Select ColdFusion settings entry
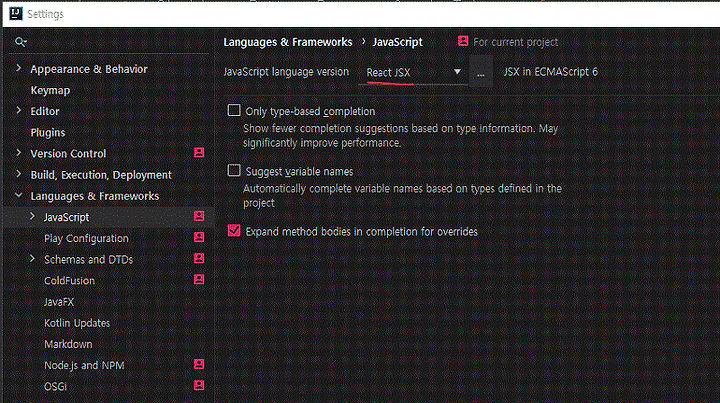This screenshot has width=720, height=403. (x=69, y=280)
